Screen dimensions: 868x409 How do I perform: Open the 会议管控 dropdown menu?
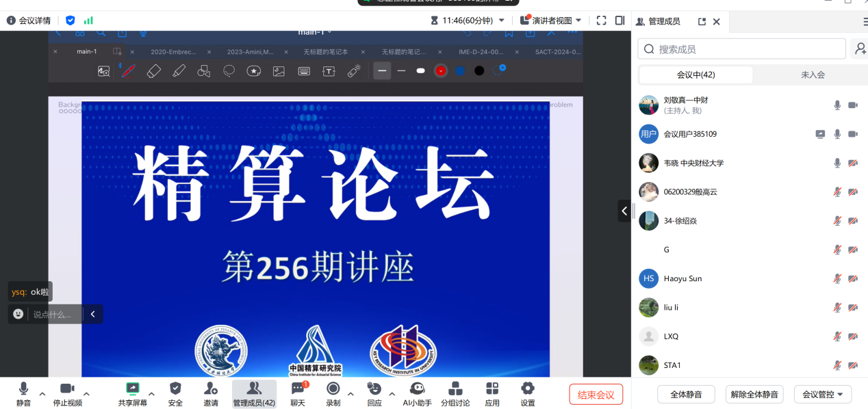[822, 395]
